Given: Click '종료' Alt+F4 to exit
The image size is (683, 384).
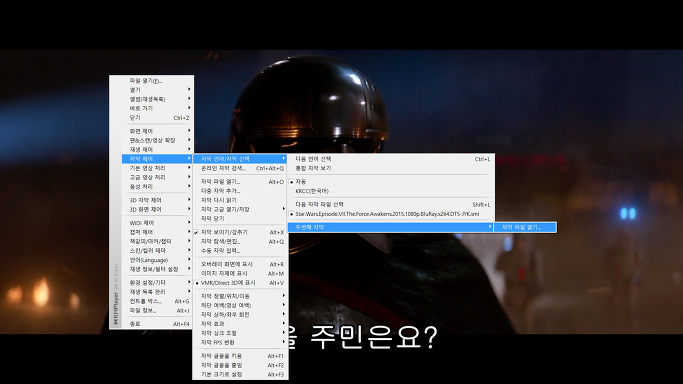Looking at the screenshot, I should click(157, 324).
